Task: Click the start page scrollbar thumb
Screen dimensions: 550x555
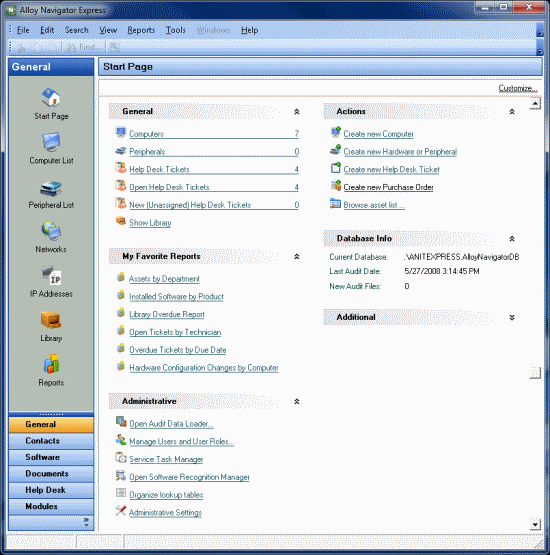Action: point(535,372)
